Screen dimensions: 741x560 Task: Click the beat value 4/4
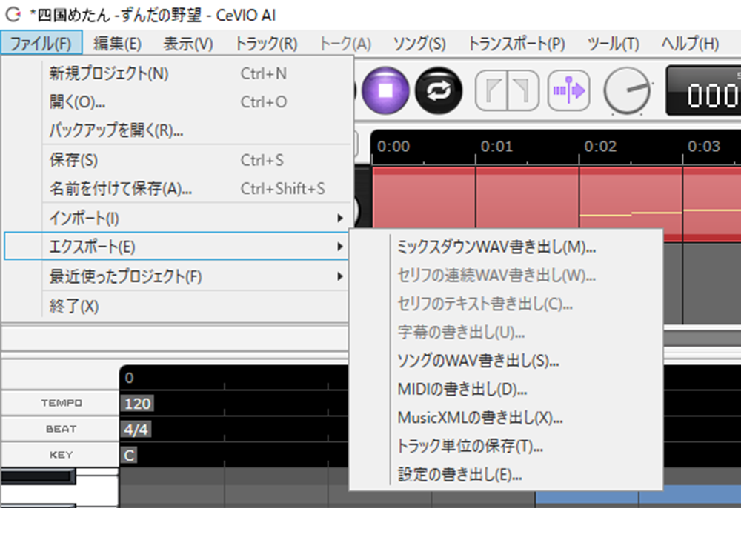(136, 429)
